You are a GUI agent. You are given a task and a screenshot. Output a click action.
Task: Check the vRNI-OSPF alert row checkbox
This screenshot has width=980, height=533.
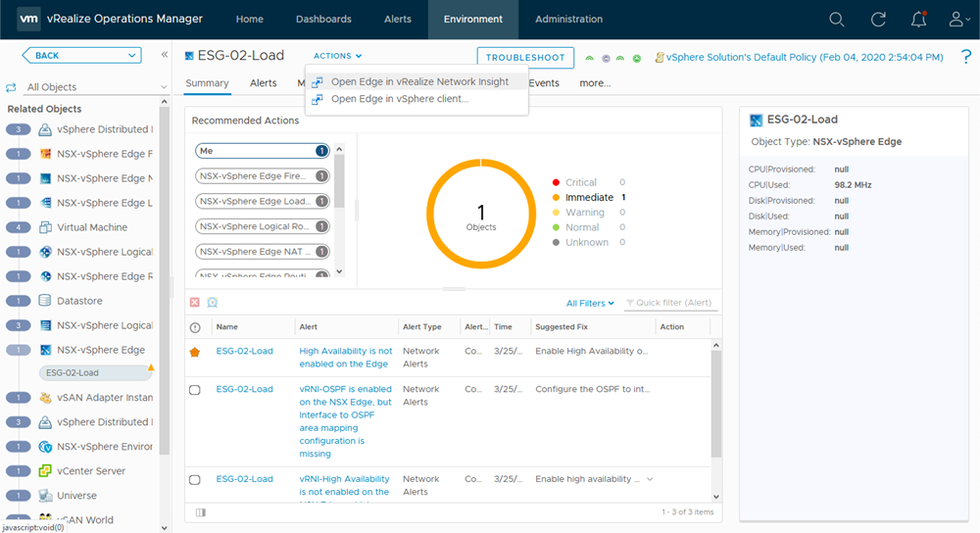click(x=195, y=390)
